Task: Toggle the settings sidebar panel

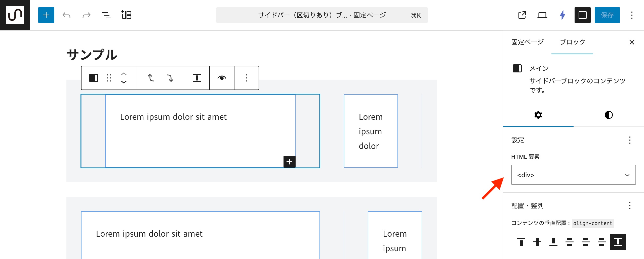Action: [x=582, y=15]
